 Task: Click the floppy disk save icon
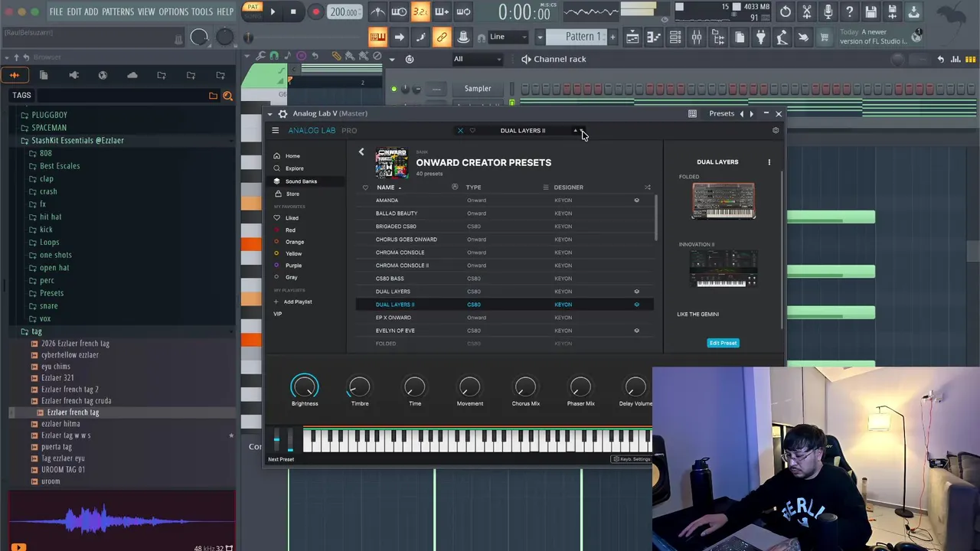[871, 11]
